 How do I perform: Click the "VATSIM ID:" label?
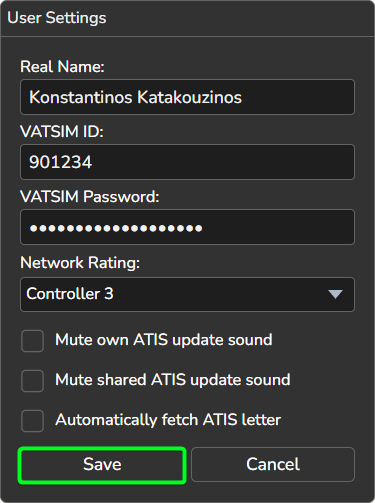62,132
